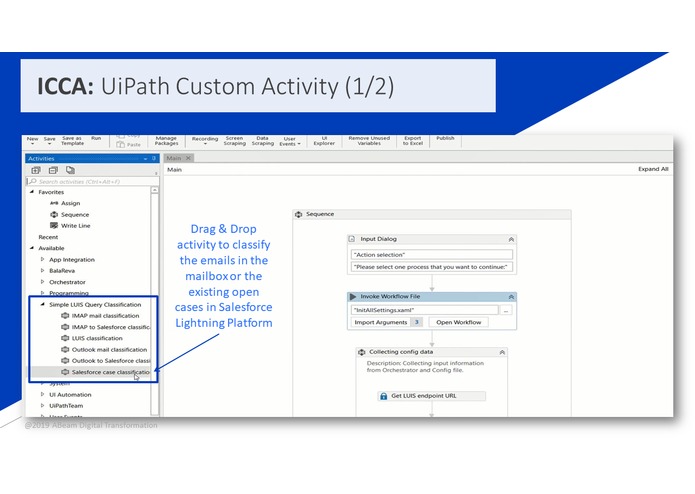Select the Assign activity
Image resolution: width=695 pixels, height=494 pixels.
[x=70, y=203]
